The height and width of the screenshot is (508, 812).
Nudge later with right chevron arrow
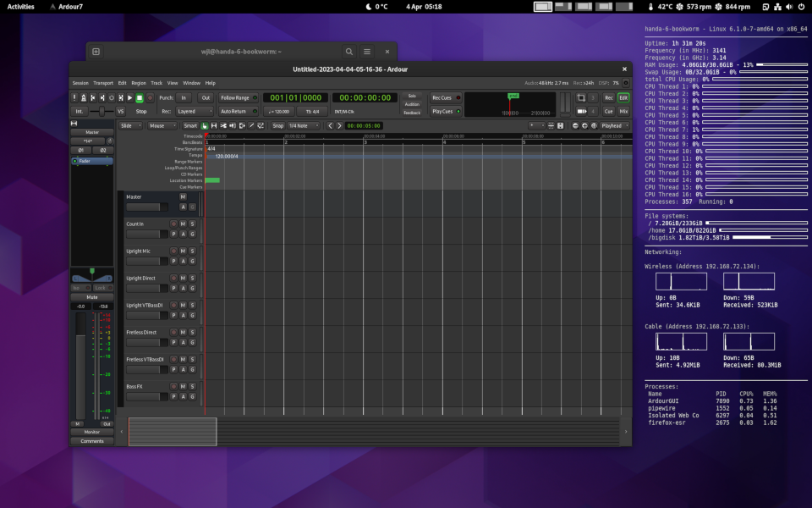tap(339, 125)
